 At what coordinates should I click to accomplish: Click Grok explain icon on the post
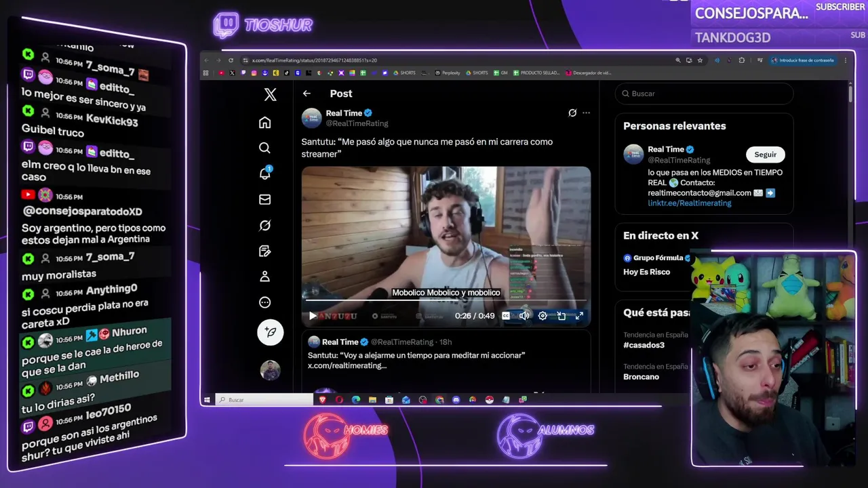coord(572,113)
